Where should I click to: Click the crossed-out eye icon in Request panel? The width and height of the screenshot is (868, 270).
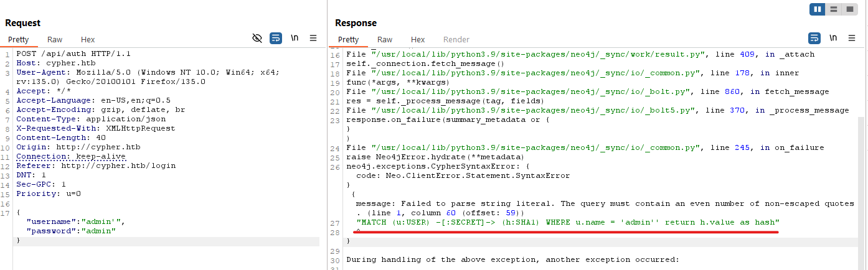point(257,39)
